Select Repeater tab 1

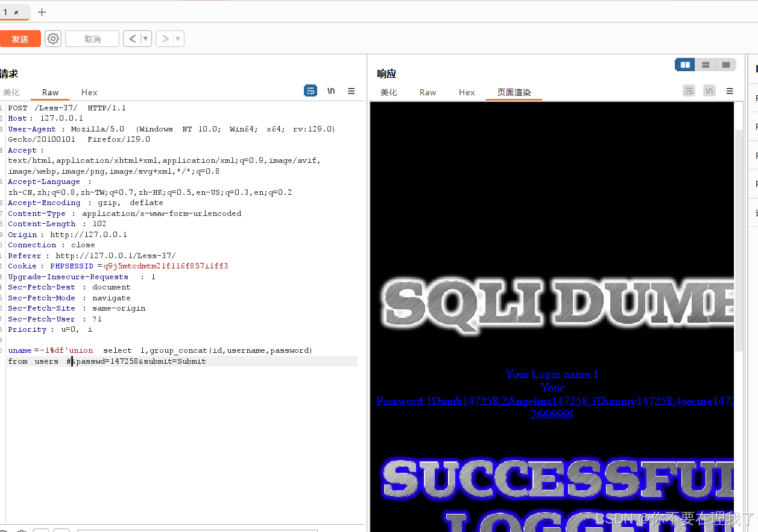point(5,12)
